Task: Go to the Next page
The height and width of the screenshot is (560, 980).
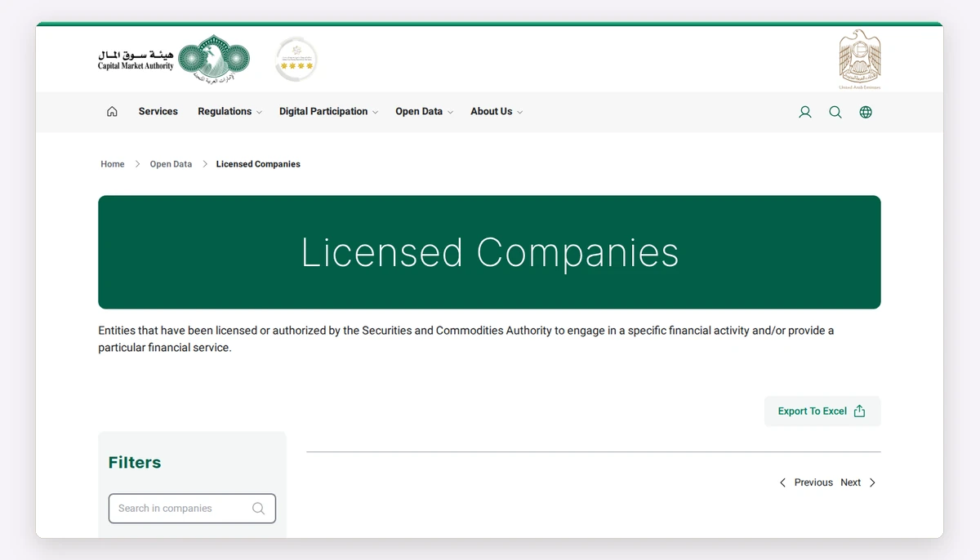Action: 858,482
